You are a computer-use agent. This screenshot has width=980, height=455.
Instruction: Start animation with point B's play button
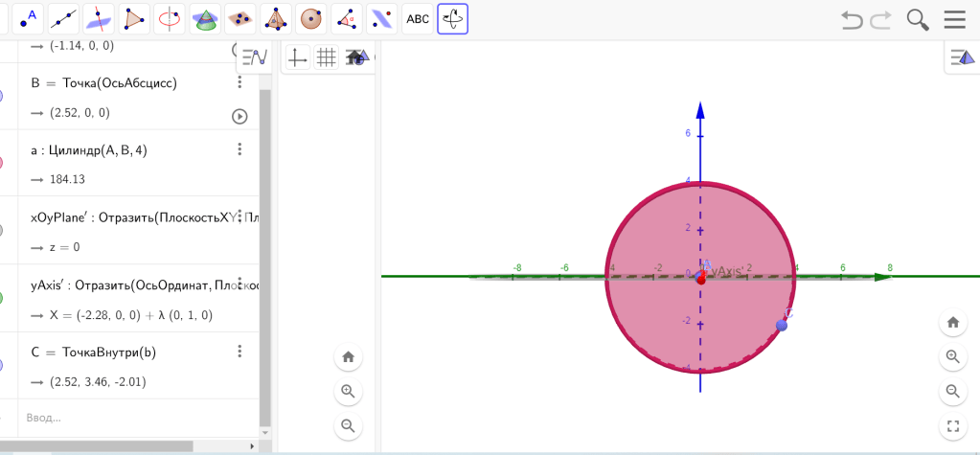(239, 116)
